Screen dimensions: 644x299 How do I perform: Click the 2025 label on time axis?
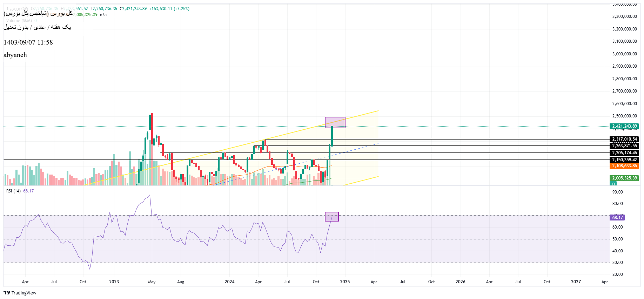click(x=345, y=282)
